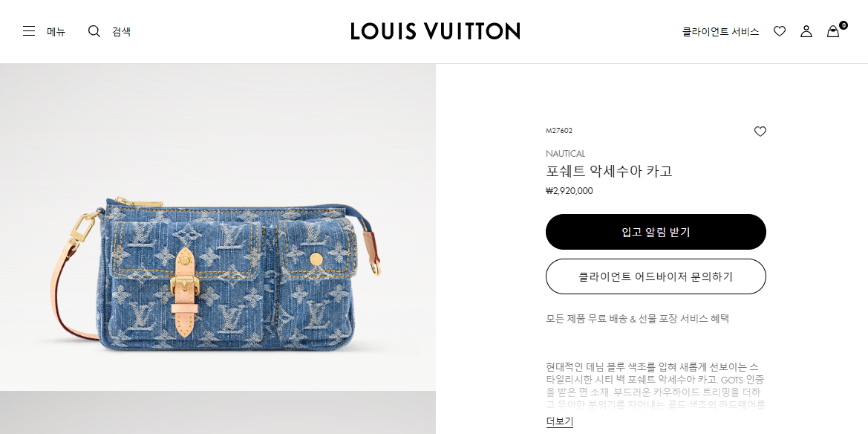868x434 pixels.
Task: Click the product title 포쉐트 악세수아 카고
Action: tap(609, 171)
